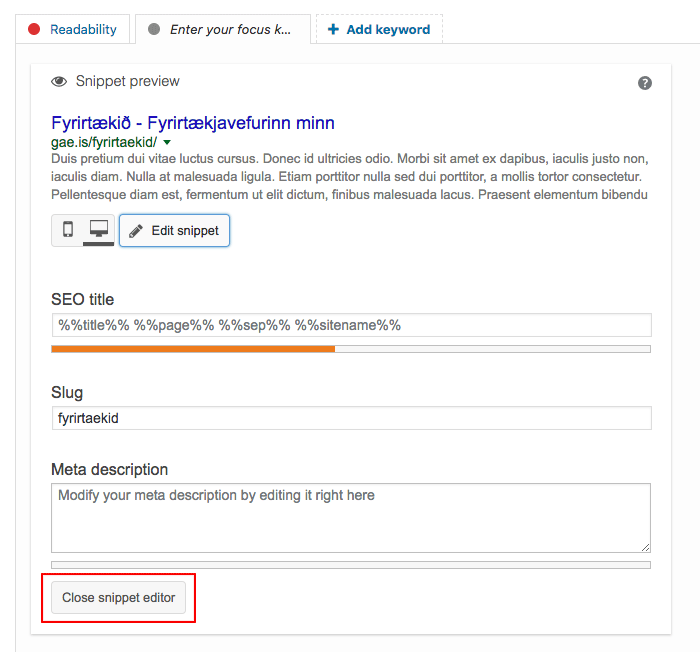Click the eye icon beside Snippet preview
This screenshot has height=652, width=700.
pyautogui.click(x=59, y=82)
